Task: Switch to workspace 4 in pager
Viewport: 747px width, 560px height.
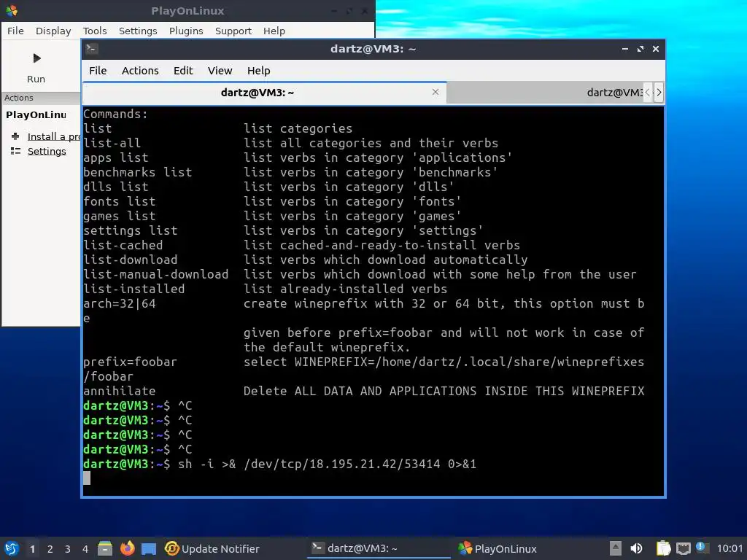Action: point(85,549)
